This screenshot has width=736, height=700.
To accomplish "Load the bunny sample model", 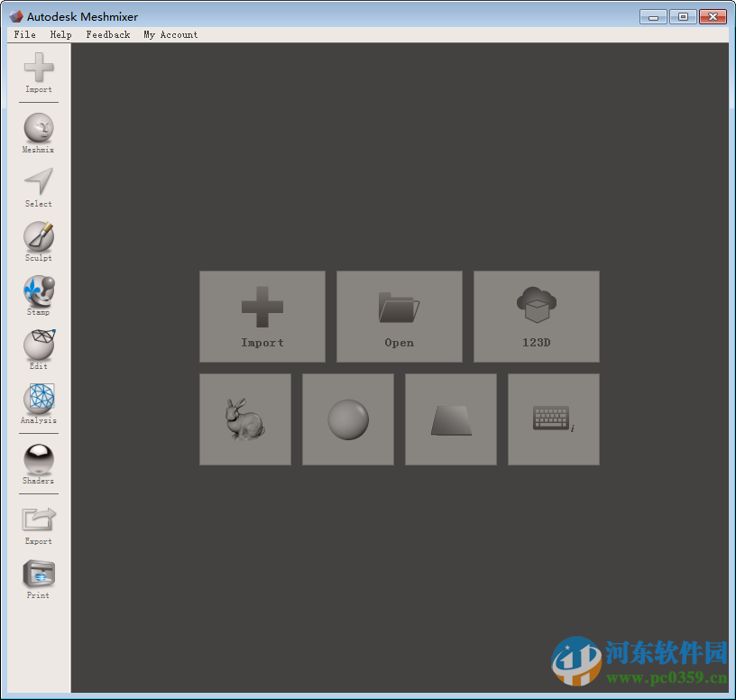I will (x=245, y=419).
